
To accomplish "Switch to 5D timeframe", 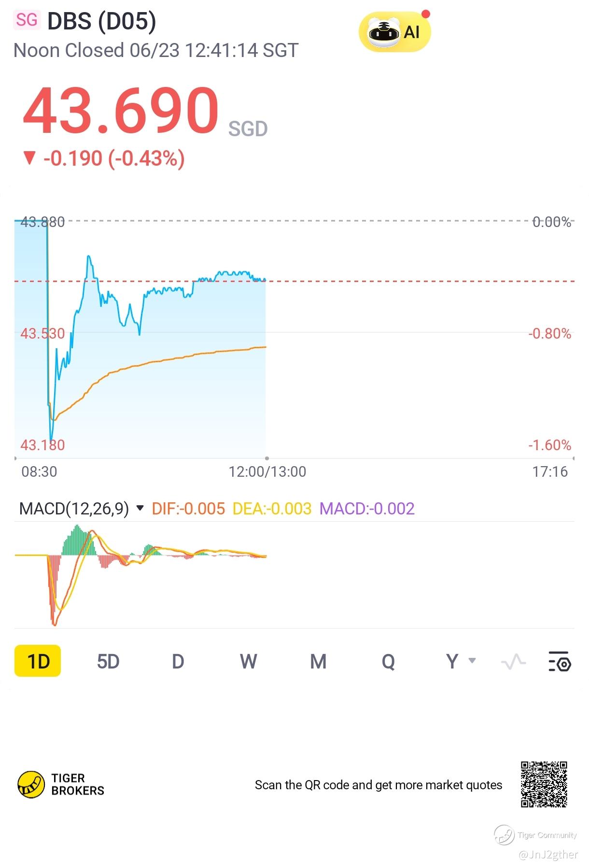I will click(x=108, y=661).
